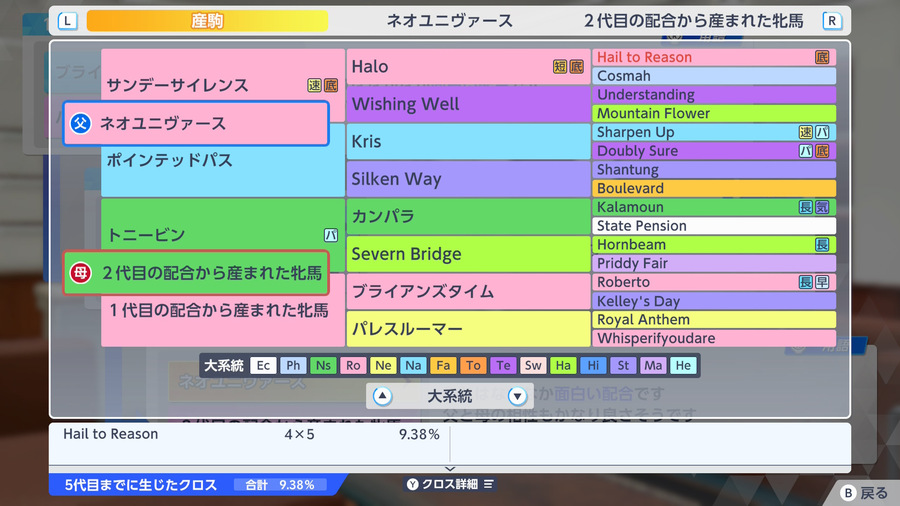Click the Hi lineage color swatch
This screenshot has width=900, height=506.
593,365
